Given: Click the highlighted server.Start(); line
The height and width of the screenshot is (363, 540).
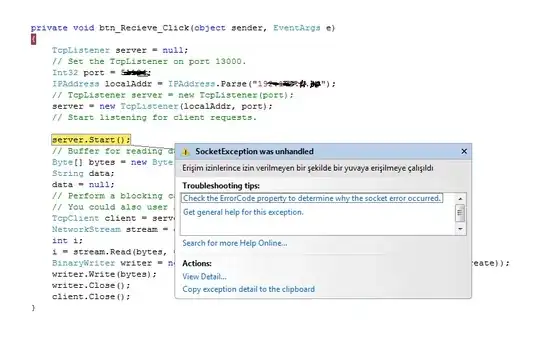Looking at the screenshot, I should (91, 140).
